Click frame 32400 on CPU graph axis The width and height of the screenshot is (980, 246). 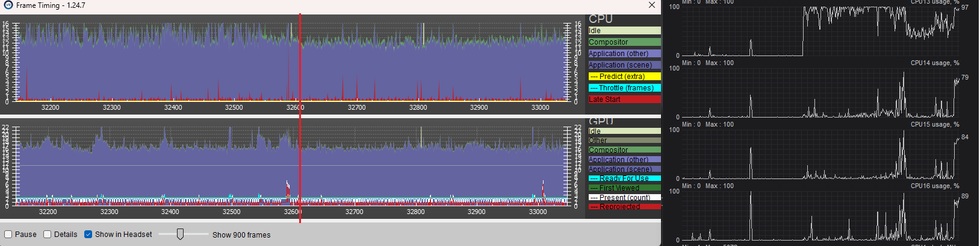[173, 107]
